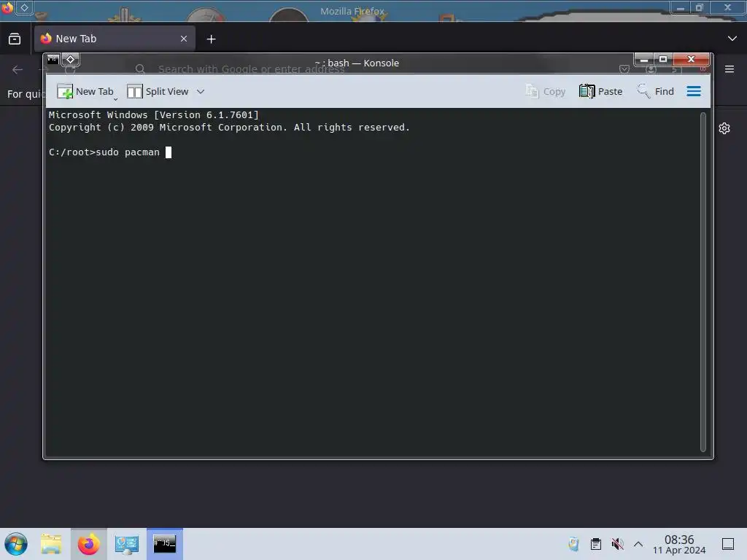Click the Firefox window menu icon in title bar
The width and height of the screenshot is (747, 560).
(7, 7)
